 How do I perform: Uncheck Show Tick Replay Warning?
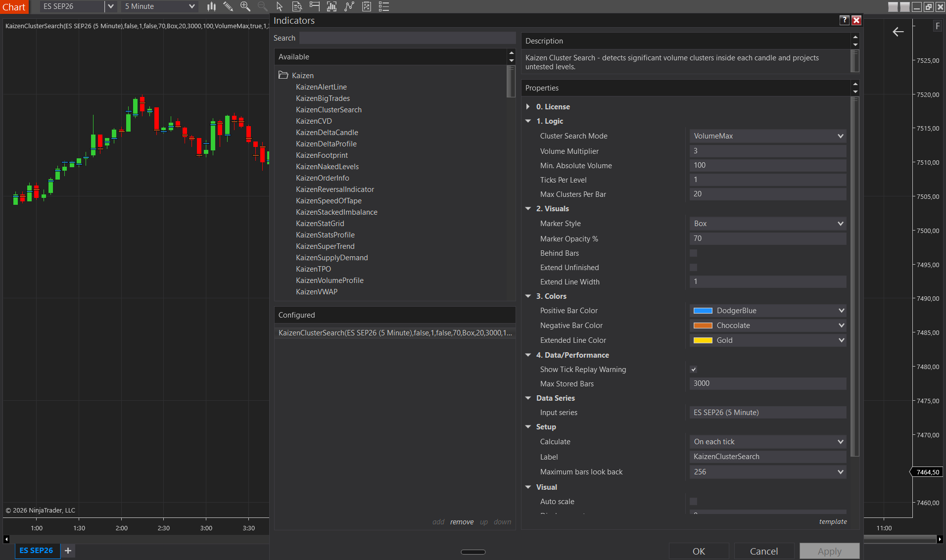pyautogui.click(x=694, y=370)
